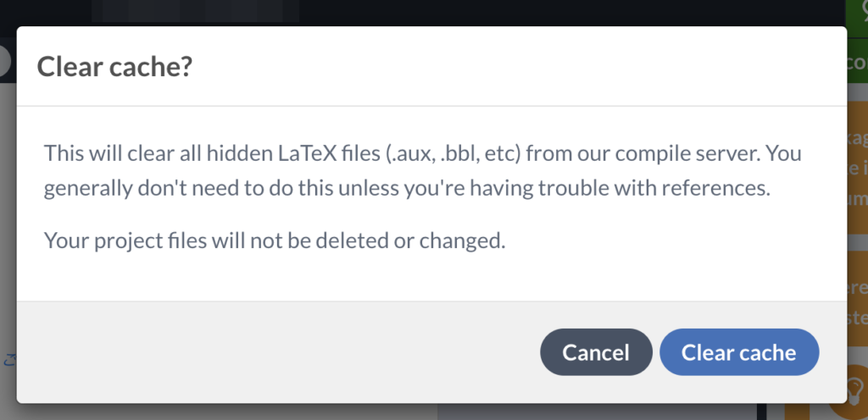
Task: Click the round gray button at top-left edge
Action: (x=4, y=61)
